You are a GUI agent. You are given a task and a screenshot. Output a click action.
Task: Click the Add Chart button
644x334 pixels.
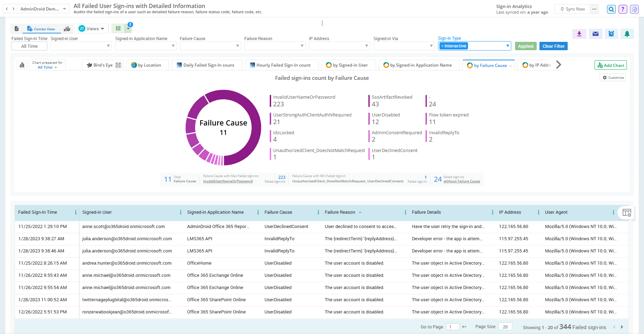[x=611, y=65]
